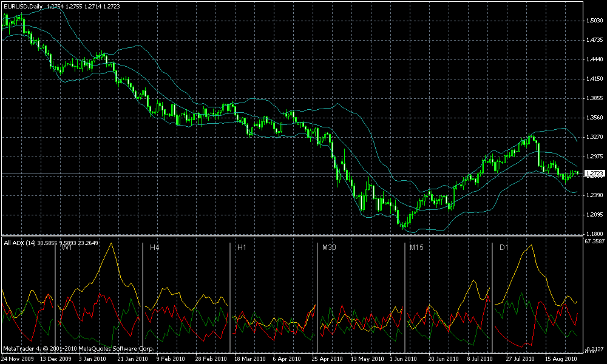607x364 pixels.
Task: Click the 1 Jun 2010 date label
Action: point(404,359)
